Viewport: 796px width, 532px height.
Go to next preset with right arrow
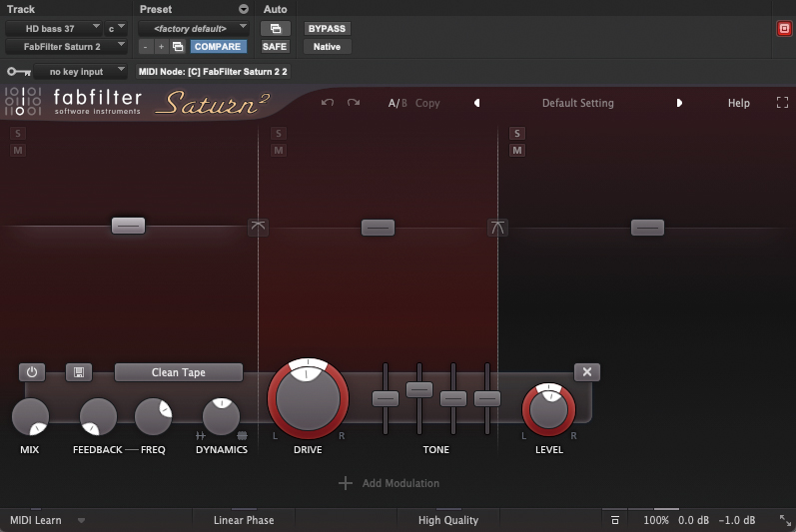(x=679, y=103)
